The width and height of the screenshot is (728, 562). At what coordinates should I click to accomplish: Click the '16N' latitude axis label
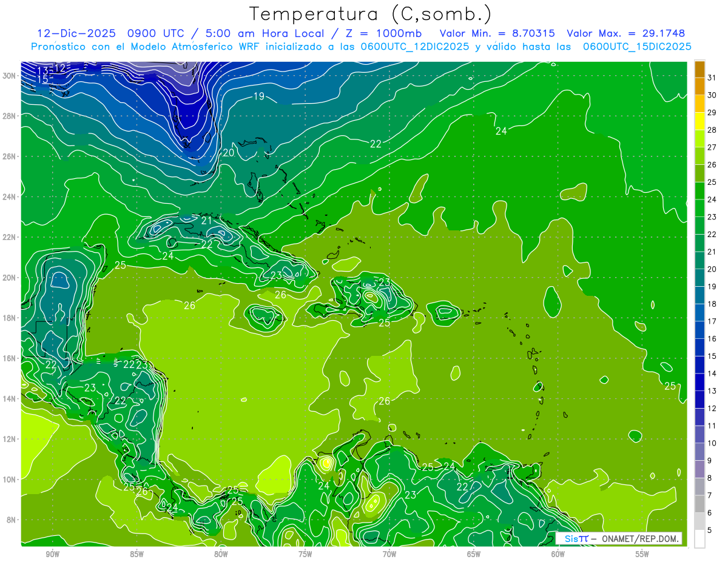10,358
